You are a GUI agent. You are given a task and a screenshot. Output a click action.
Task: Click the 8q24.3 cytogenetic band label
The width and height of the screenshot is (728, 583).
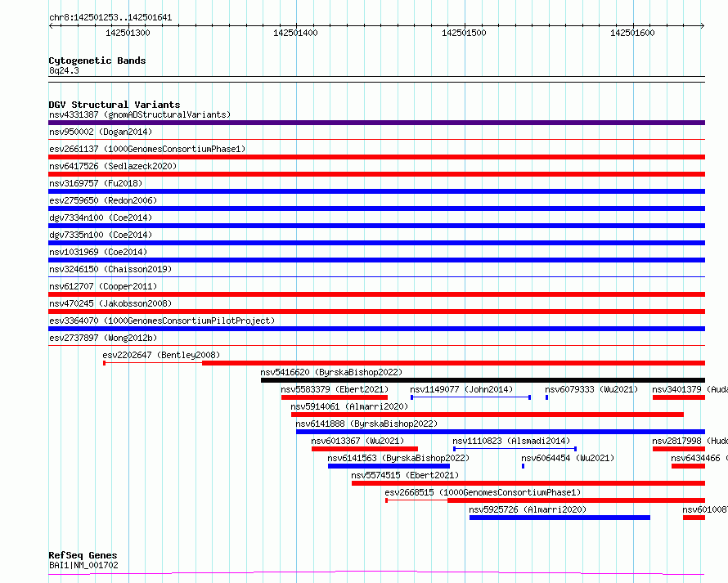64,70
